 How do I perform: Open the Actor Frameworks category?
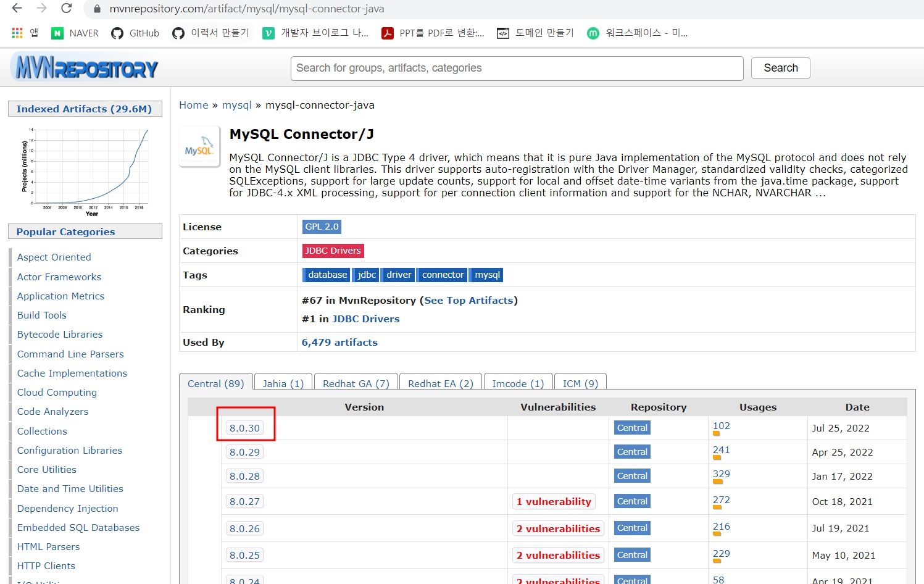click(x=59, y=277)
